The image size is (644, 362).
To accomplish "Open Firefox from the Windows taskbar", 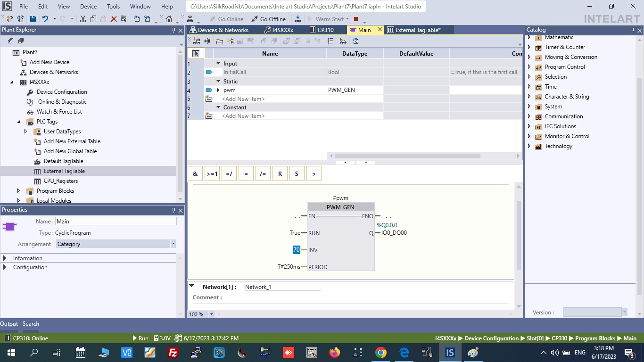I will coord(335,353).
